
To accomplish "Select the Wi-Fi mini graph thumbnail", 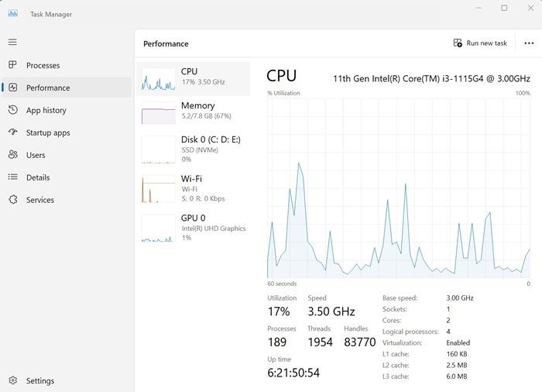I will tap(158, 189).
